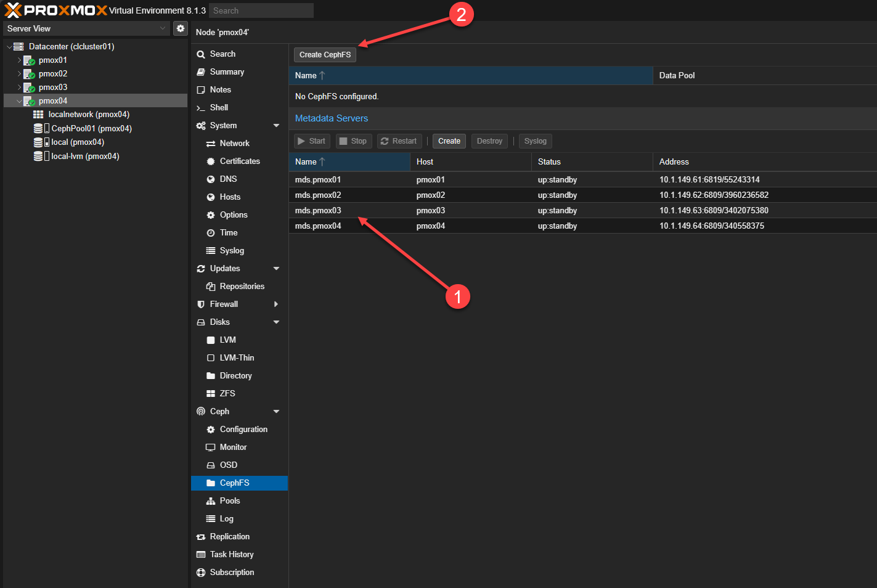Open the Server View settings gear

tap(180, 28)
